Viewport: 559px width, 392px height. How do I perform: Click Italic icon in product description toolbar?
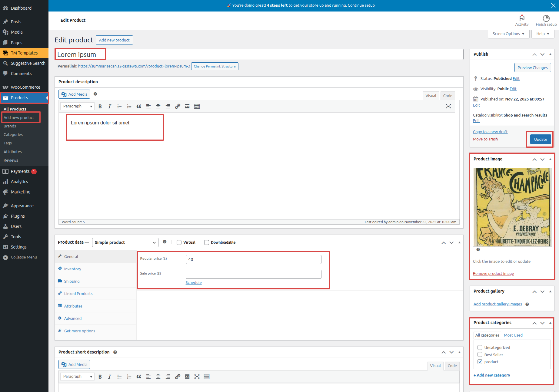click(110, 106)
